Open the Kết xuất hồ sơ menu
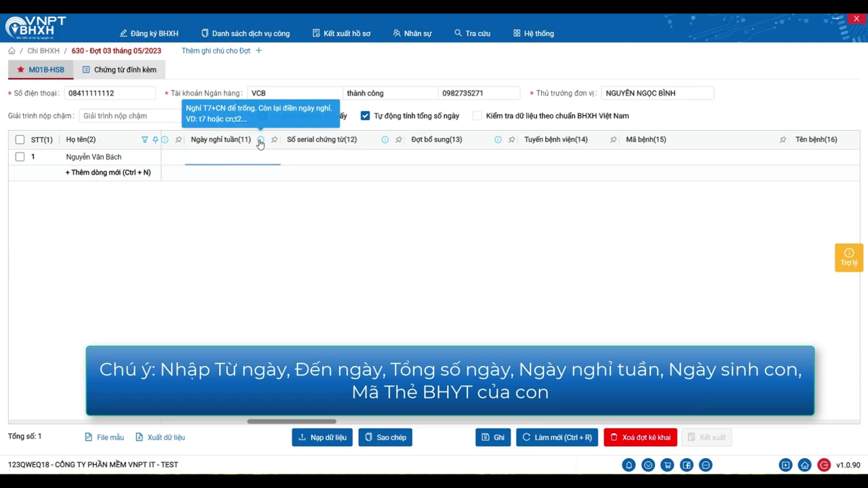Viewport: 868px width, 488px height. click(x=341, y=33)
